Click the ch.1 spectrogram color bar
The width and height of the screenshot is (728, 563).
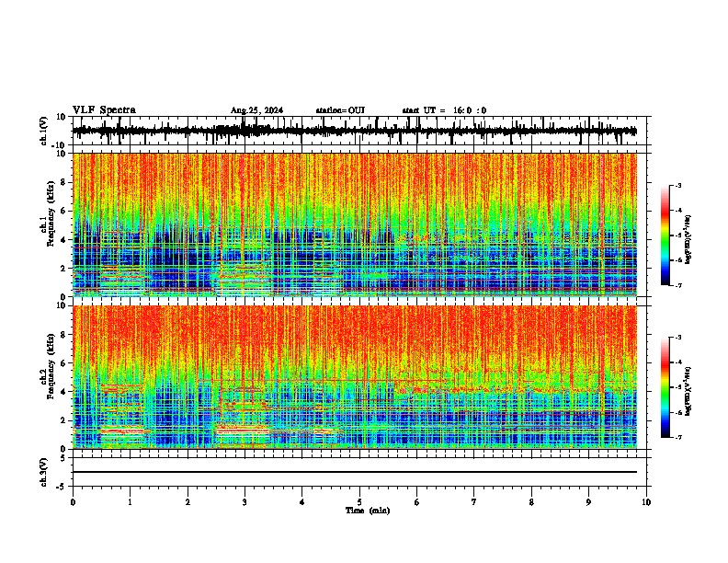click(x=665, y=236)
